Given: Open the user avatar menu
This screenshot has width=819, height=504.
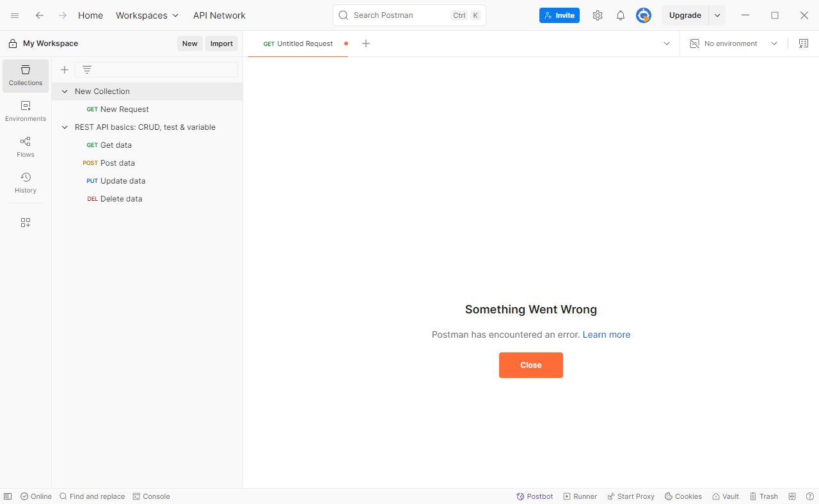Looking at the screenshot, I should pyautogui.click(x=644, y=15).
